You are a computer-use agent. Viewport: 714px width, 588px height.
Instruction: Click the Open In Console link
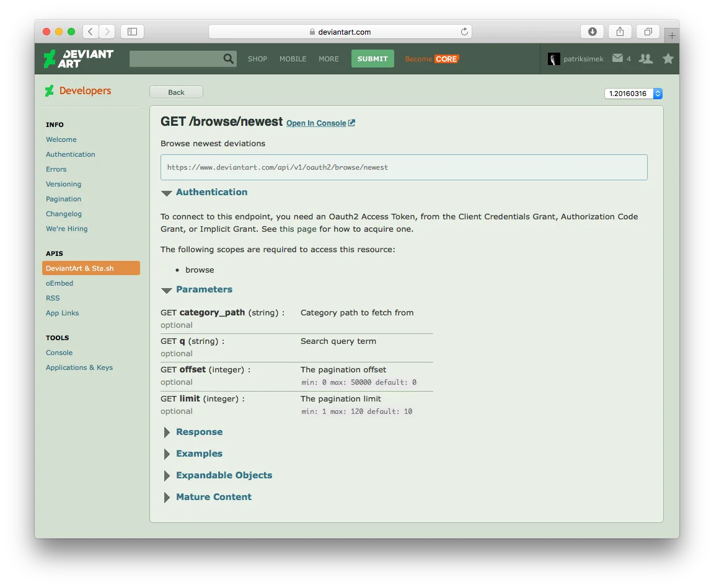pyautogui.click(x=316, y=123)
